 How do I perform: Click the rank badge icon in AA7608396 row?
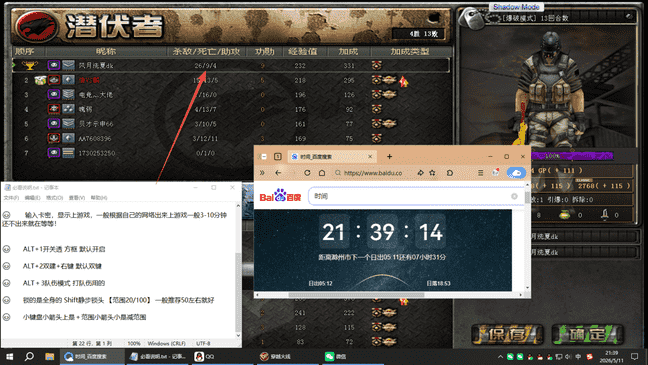tap(68, 138)
